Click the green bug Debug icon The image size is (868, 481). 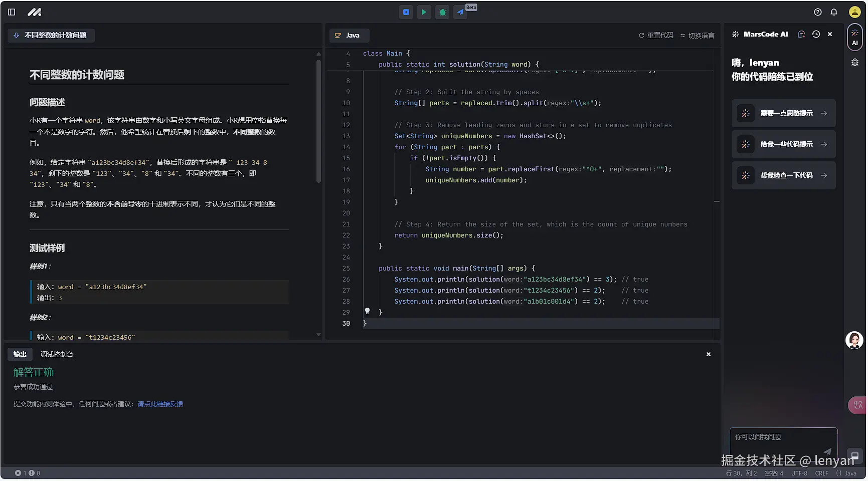[x=442, y=12]
